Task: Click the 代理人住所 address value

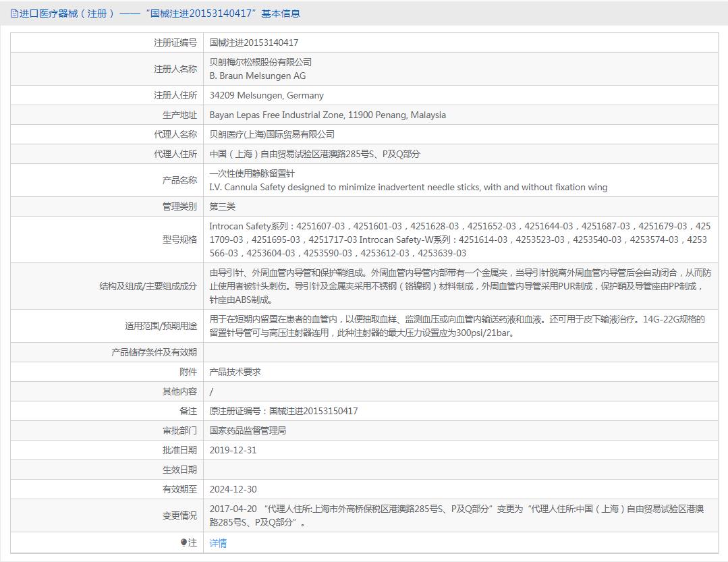Action: point(314,154)
